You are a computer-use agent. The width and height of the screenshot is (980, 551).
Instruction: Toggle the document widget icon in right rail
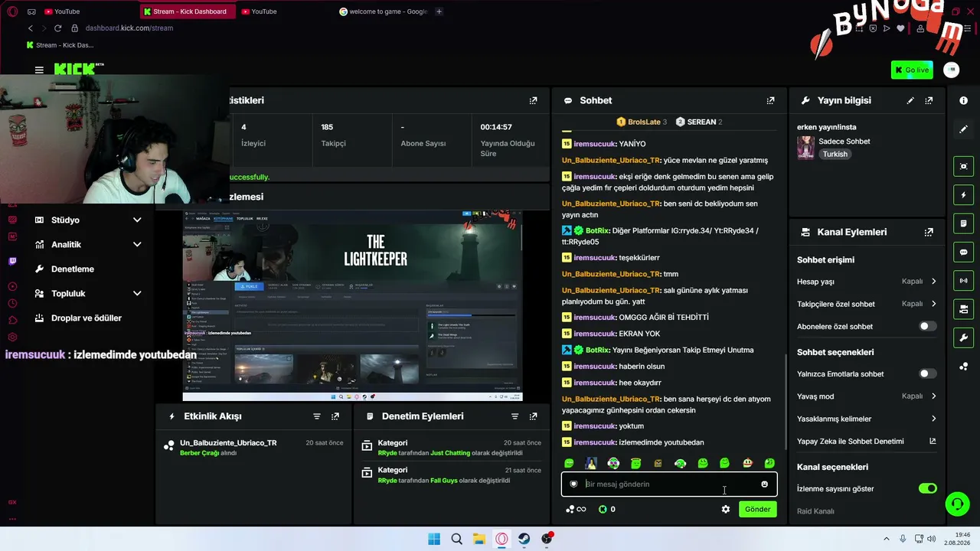pos(963,223)
